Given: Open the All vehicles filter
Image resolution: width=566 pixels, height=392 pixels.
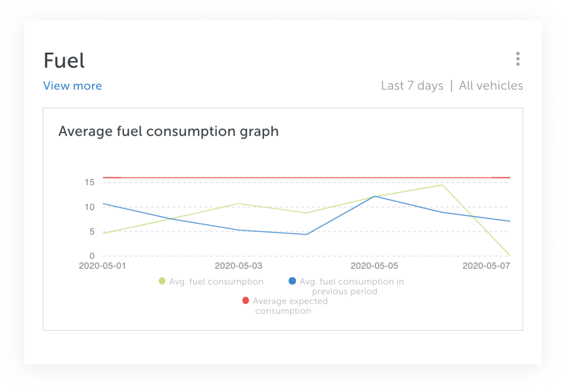Looking at the screenshot, I should tap(491, 86).
